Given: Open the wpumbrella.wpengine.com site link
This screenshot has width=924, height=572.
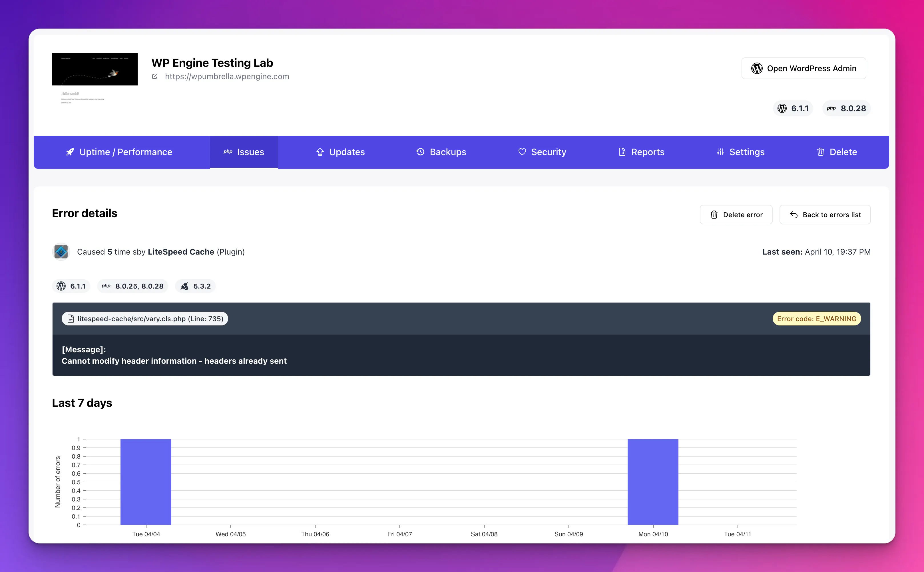Looking at the screenshot, I should (x=227, y=76).
